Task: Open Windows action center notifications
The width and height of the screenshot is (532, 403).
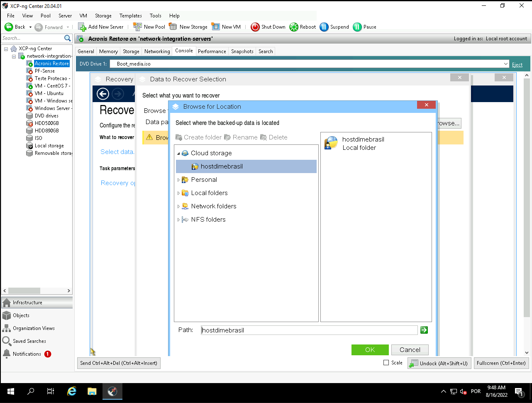Action: coord(518,391)
